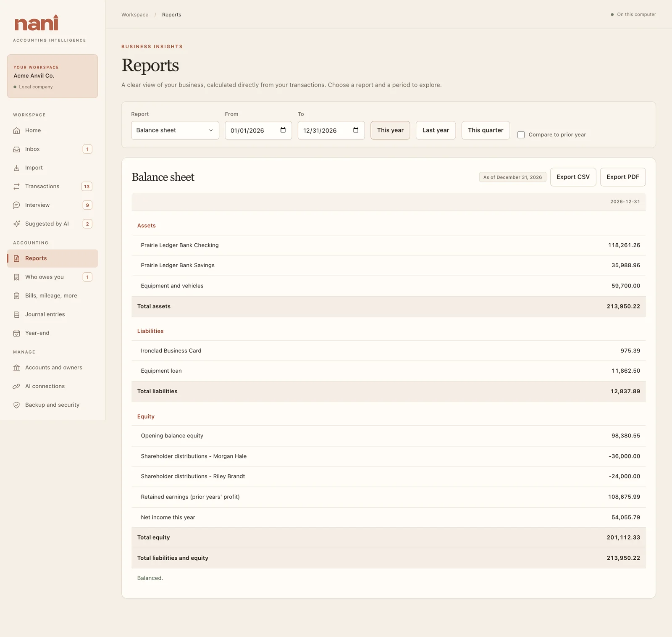The image size is (672, 637).
Task: Export the balance sheet as CSV
Action: click(573, 177)
